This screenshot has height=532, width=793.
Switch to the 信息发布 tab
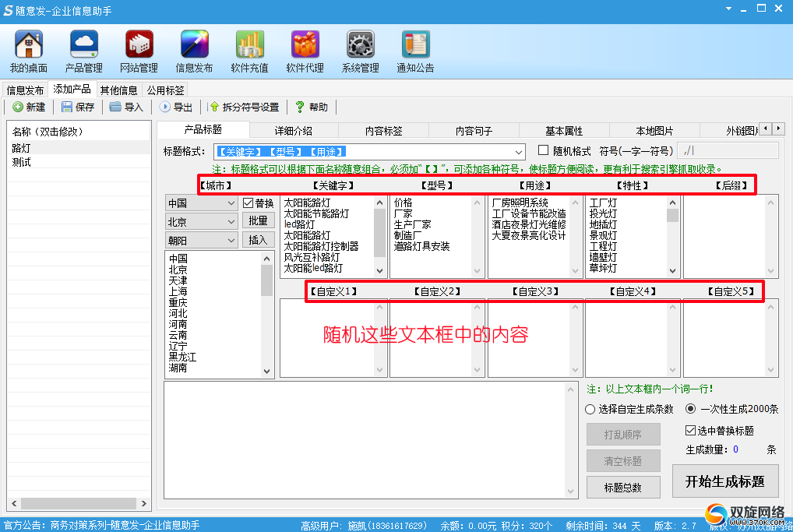tap(25, 90)
